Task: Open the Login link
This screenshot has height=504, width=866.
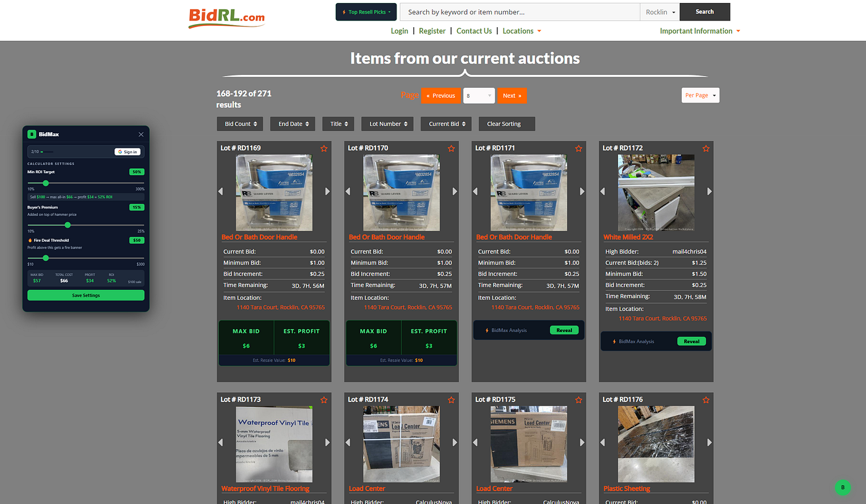Action: coord(400,31)
